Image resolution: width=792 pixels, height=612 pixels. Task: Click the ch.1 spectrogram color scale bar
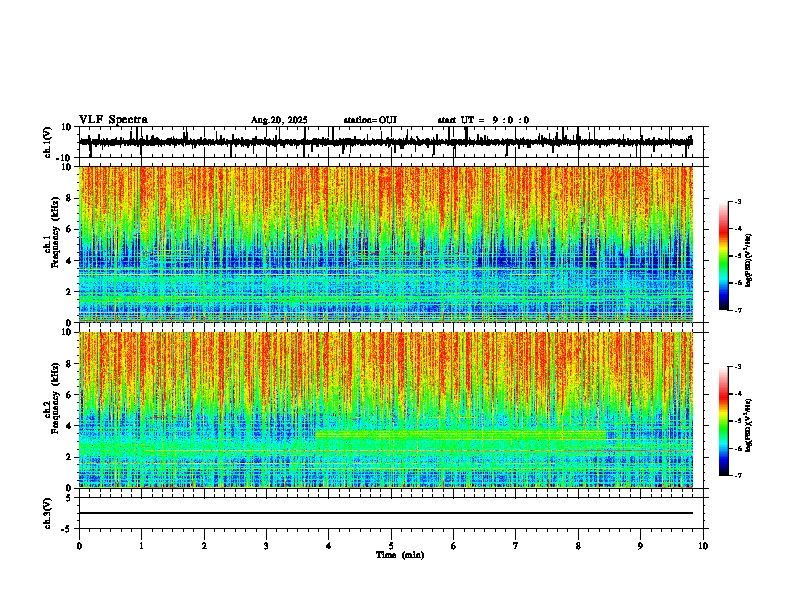pyautogui.click(x=724, y=256)
